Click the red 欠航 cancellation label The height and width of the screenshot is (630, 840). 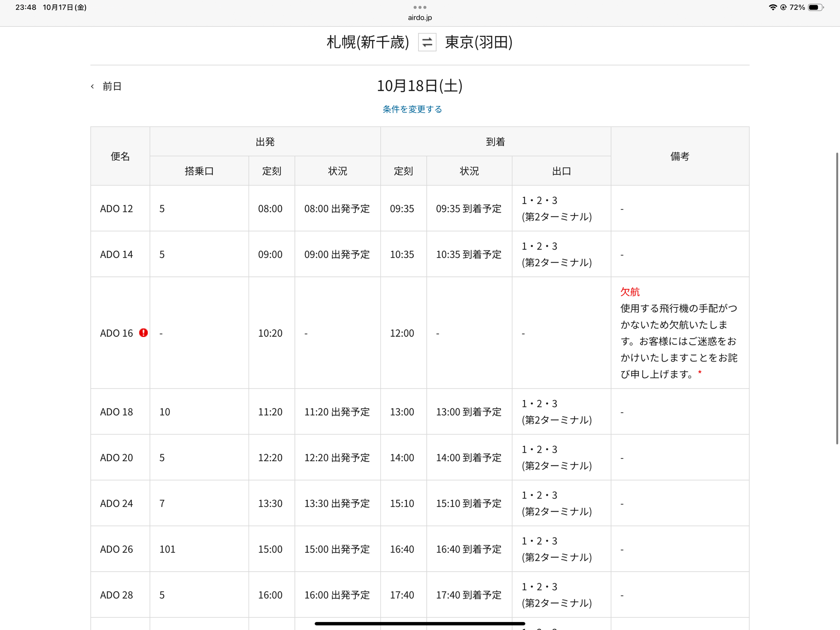(x=630, y=291)
